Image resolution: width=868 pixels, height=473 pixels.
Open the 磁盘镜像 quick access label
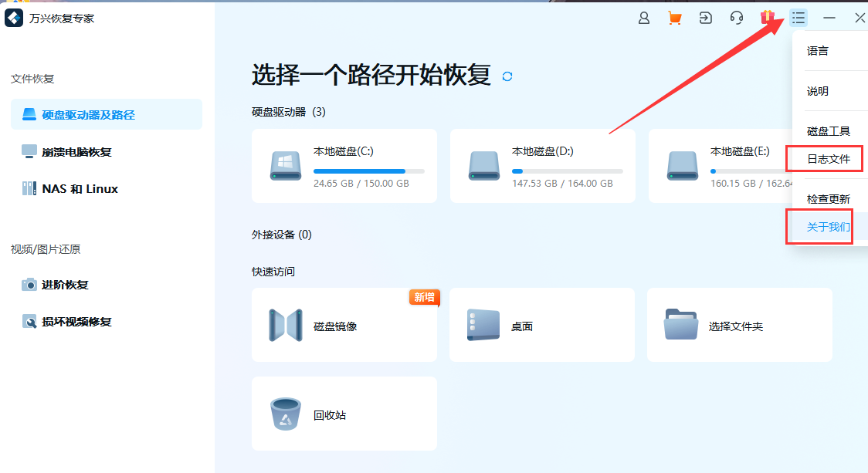[335, 326]
